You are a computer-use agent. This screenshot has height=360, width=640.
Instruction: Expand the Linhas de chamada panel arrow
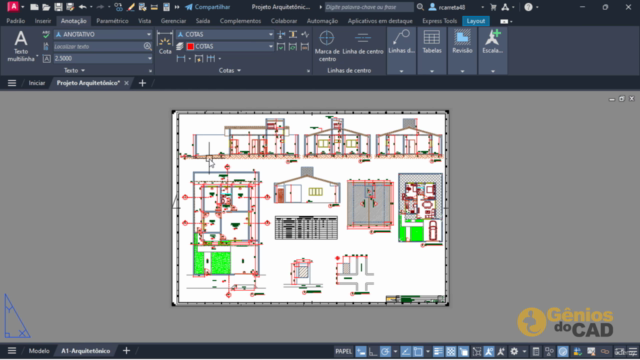(x=401, y=71)
